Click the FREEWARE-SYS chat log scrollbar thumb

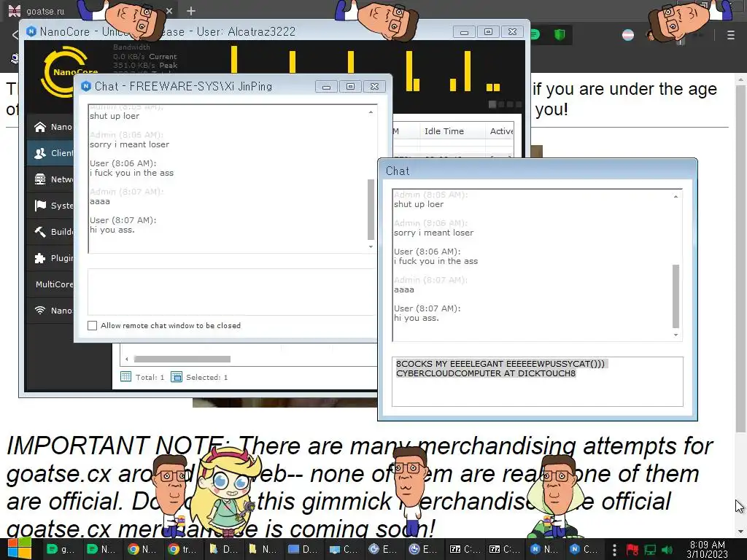[x=371, y=209]
